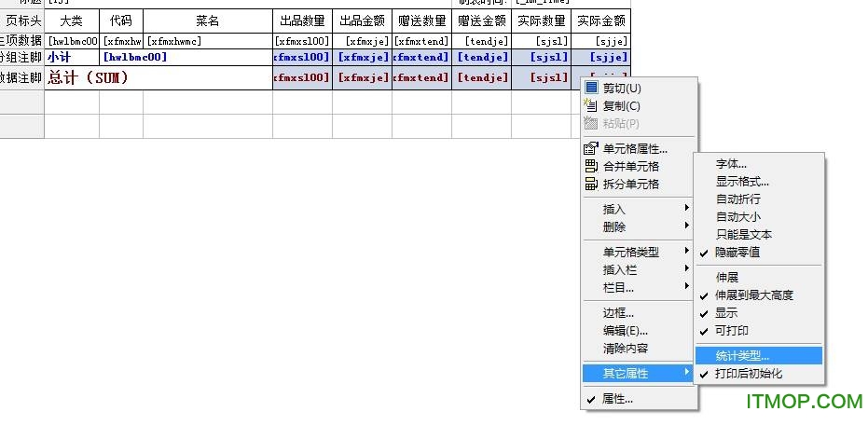This screenshot has width=868, height=425.
Task: Click the 分组注脚 row label
Action: pyautogui.click(x=22, y=57)
